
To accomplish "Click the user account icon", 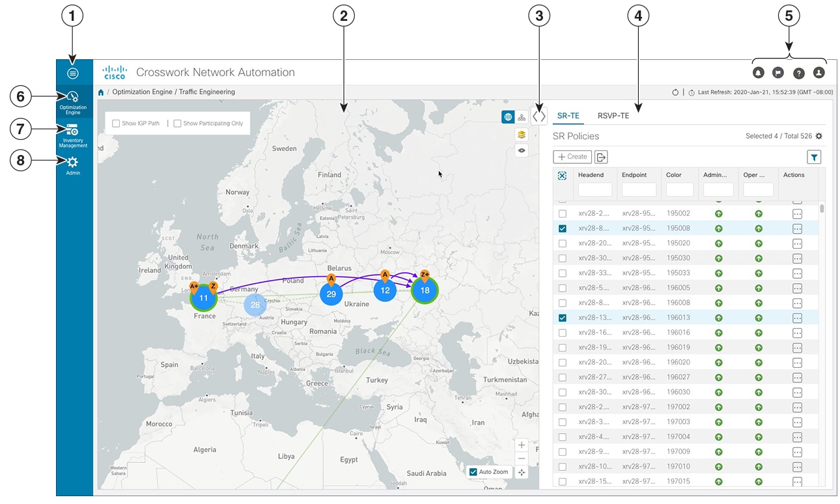I will [x=819, y=72].
